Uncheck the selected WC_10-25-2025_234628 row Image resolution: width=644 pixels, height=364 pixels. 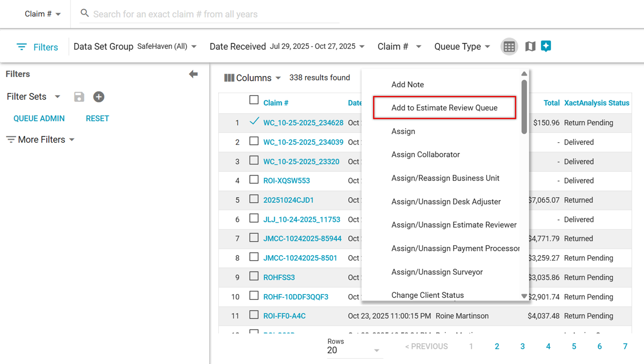click(x=254, y=122)
